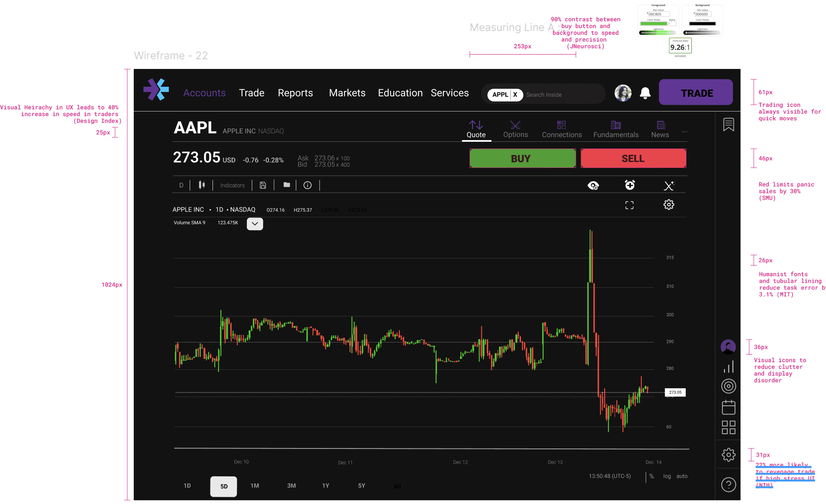This screenshot has width=826, height=504.
Task: Open chart settings gear icon
Action: 669,205
